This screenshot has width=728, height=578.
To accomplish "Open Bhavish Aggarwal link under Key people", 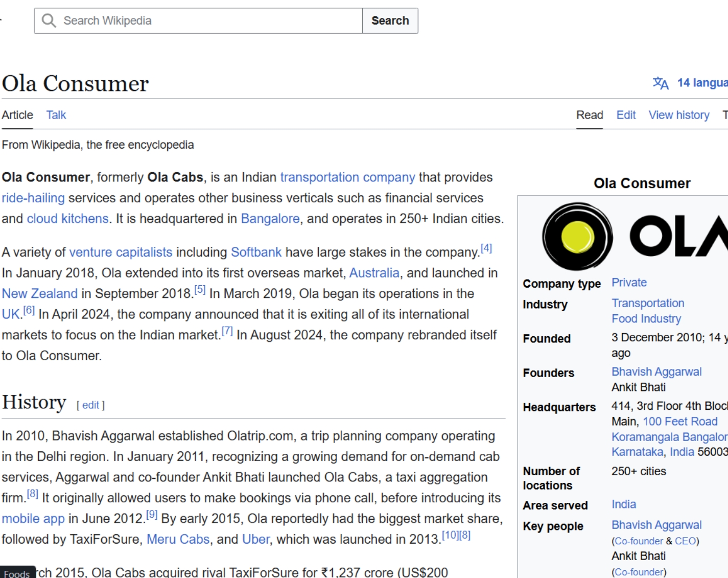I will (656, 525).
